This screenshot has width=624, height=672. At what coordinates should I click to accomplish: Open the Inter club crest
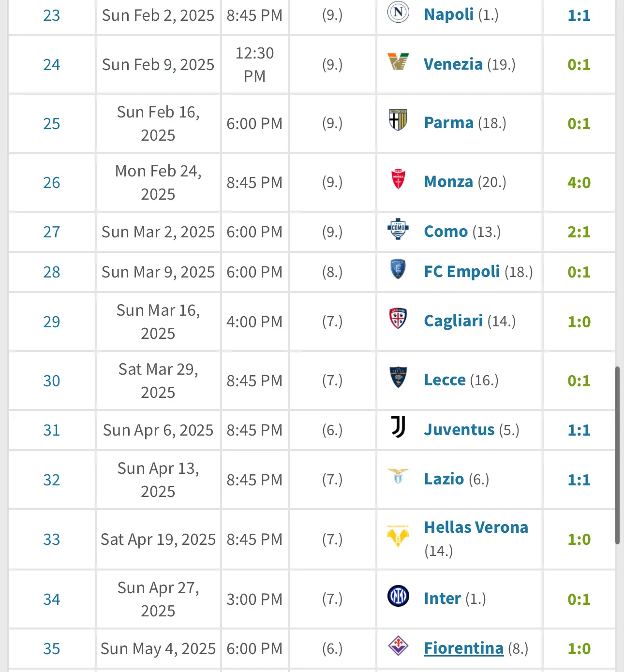(398, 596)
